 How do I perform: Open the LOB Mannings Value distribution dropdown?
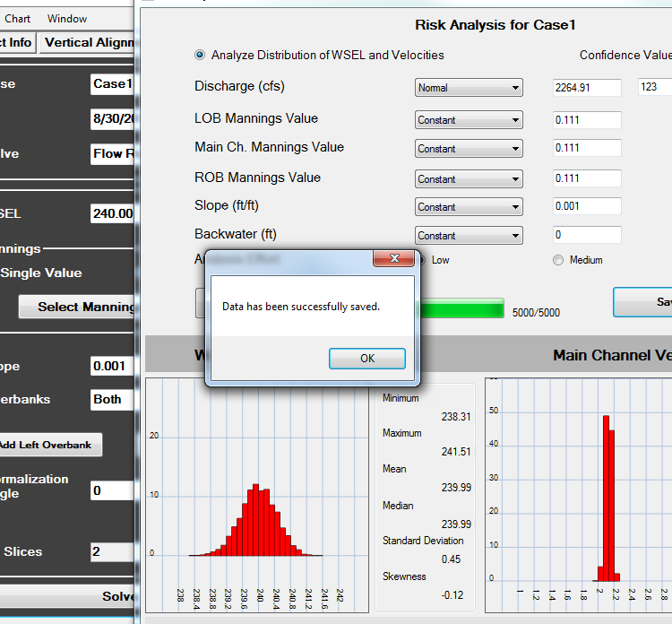(x=469, y=120)
